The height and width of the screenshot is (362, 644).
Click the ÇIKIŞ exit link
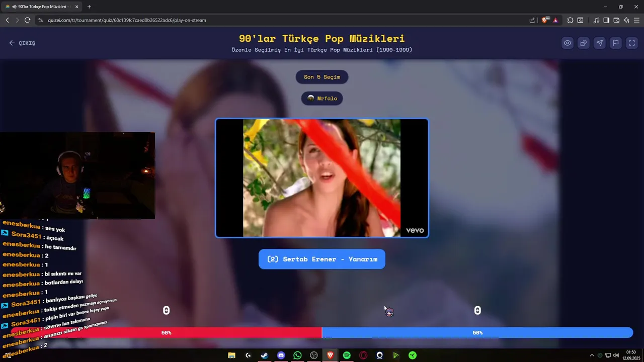click(22, 43)
